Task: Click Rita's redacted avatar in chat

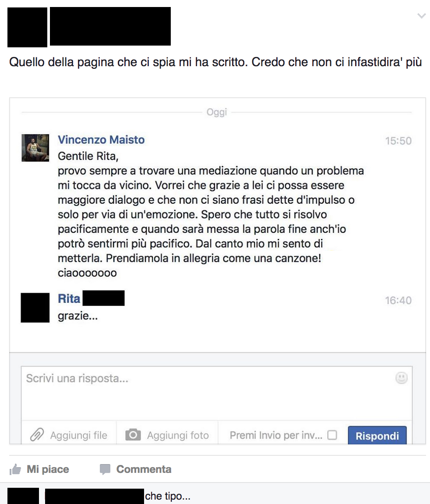Action: coord(35,308)
